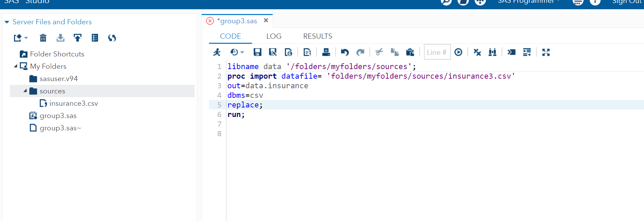
Task: Click Sign Out
Action: [627, 2]
